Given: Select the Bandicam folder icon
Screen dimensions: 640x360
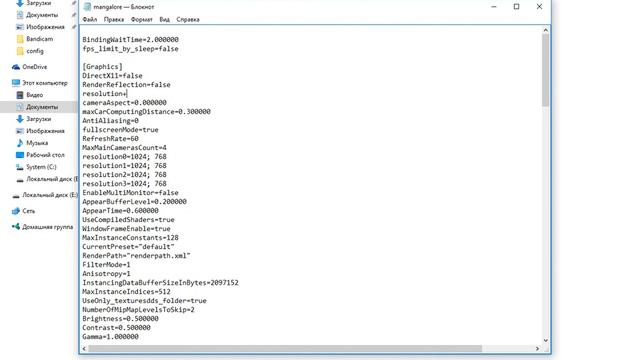Looking at the screenshot, I should click(x=20, y=39).
